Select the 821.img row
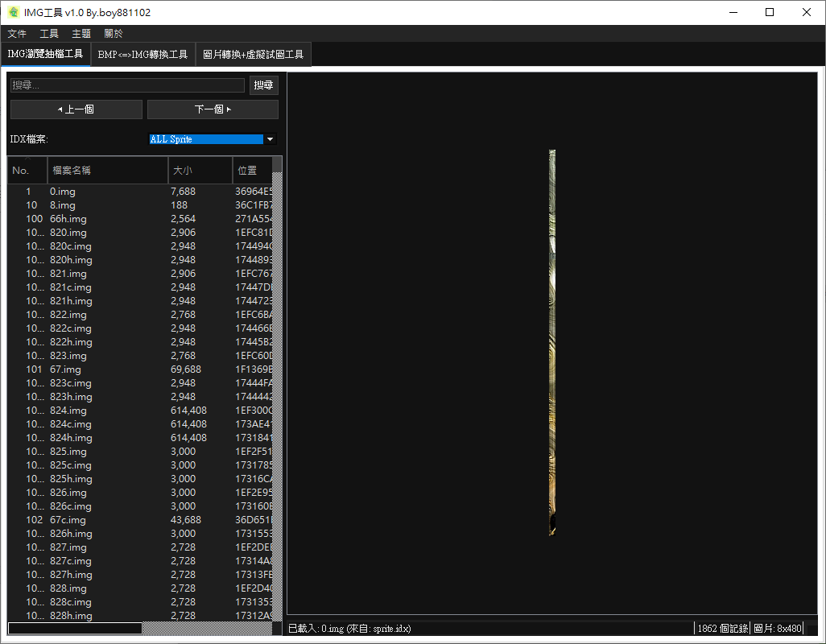This screenshot has height=644, width=826. click(x=141, y=273)
